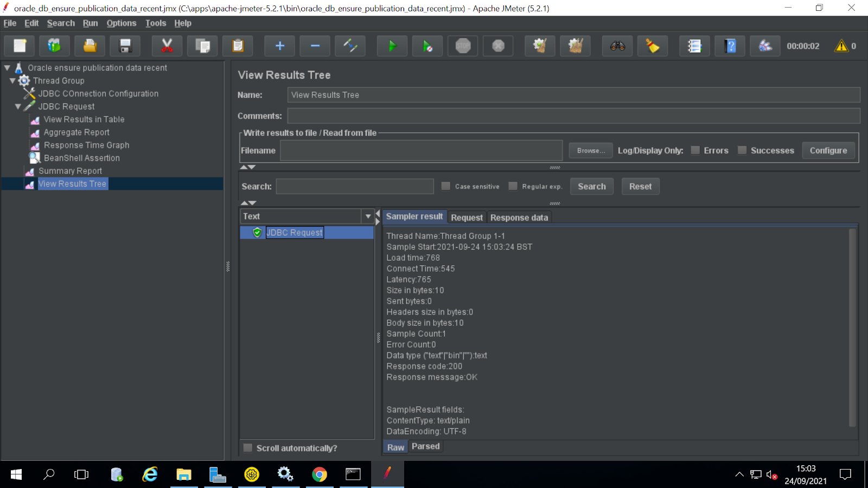The width and height of the screenshot is (868, 488).
Task: Click the Collapse All minus icon
Action: [315, 46]
